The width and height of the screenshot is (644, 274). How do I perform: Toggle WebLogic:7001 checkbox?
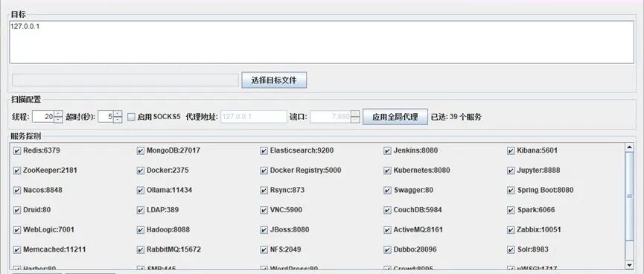(17, 229)
